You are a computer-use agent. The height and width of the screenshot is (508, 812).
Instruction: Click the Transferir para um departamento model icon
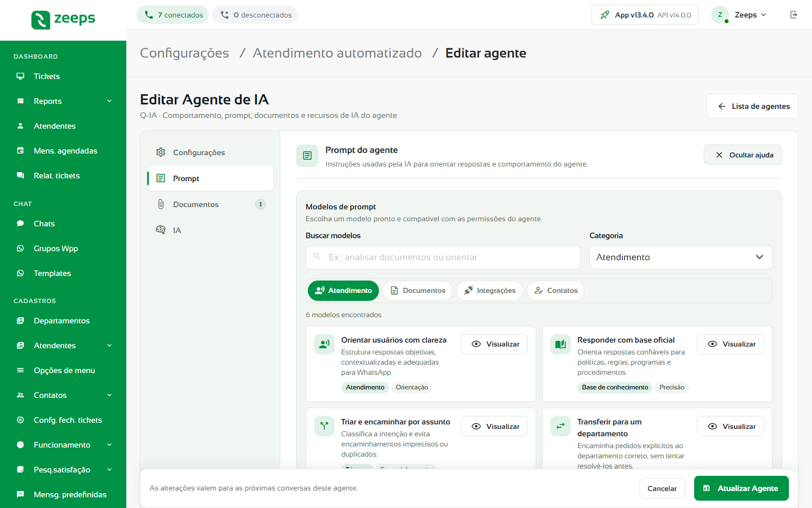tap(561, 426)
